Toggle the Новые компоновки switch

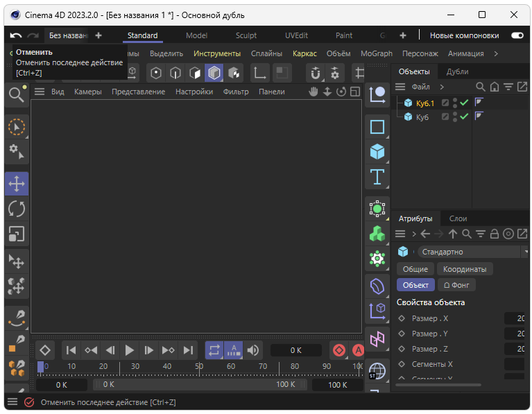(x=517, y=35)
